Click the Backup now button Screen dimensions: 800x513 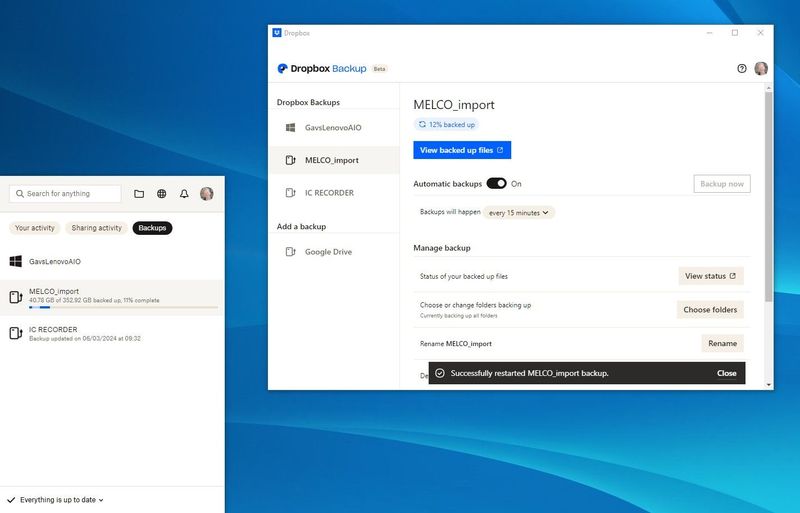tap(722, 184)
